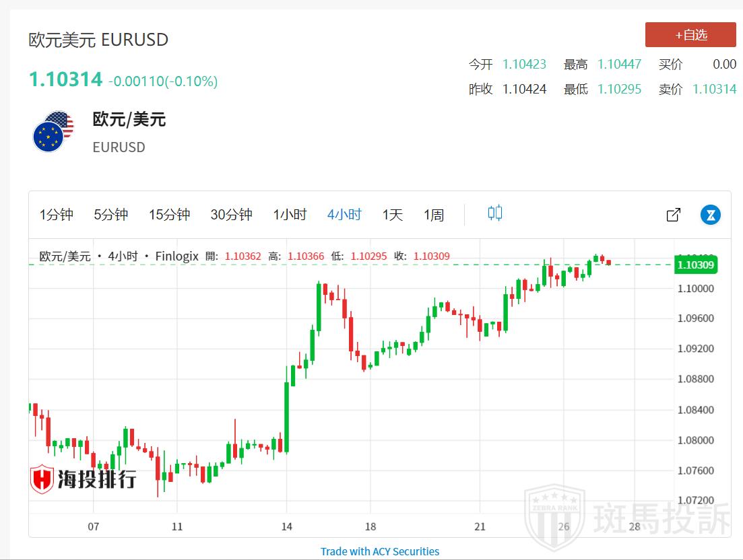Viewport: 743px width, 560px height.
Task: Switch chart to 15分钟 interval
Action: click(x=170, y=215)
